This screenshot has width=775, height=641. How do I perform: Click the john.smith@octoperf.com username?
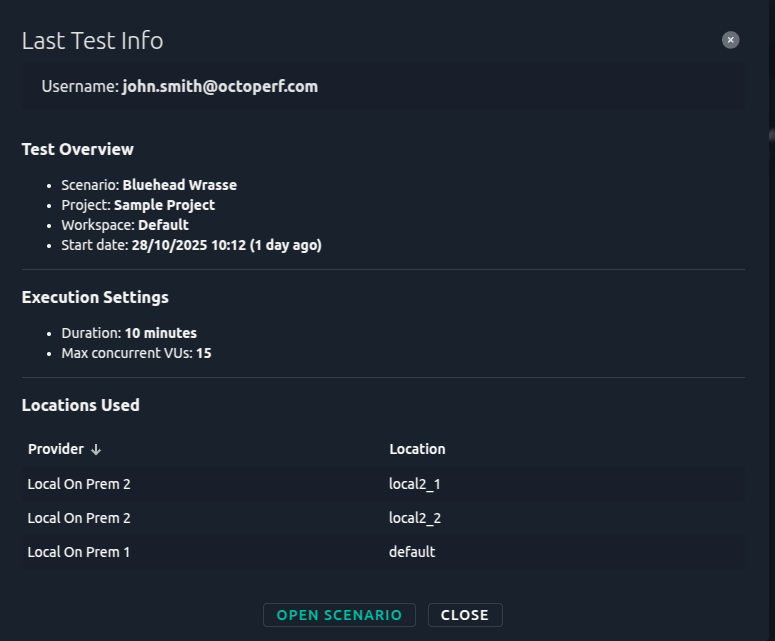(x=220, y=87)
